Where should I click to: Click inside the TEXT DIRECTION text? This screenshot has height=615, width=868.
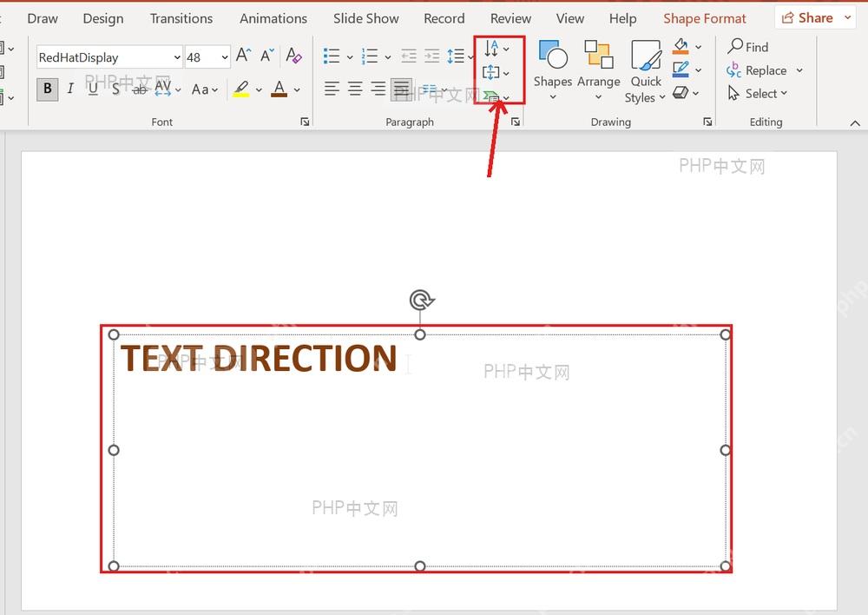point(259,357)
